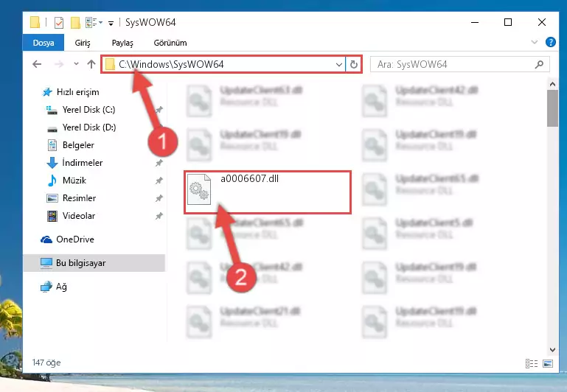Click the vertical scrollbar thumb
The image size is (567, 392).
(x=552, y=108)
